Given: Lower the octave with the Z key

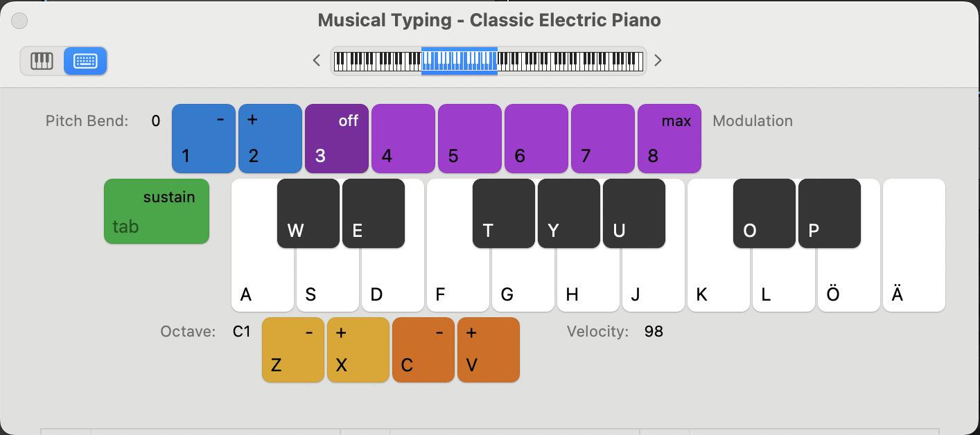Looking at the screenshot, I should pos(292,350).
